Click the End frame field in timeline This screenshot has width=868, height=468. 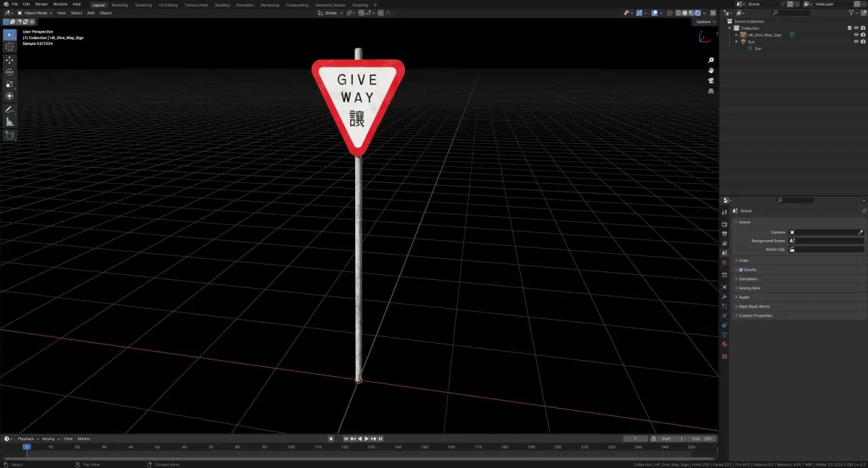tap(702, 438)
